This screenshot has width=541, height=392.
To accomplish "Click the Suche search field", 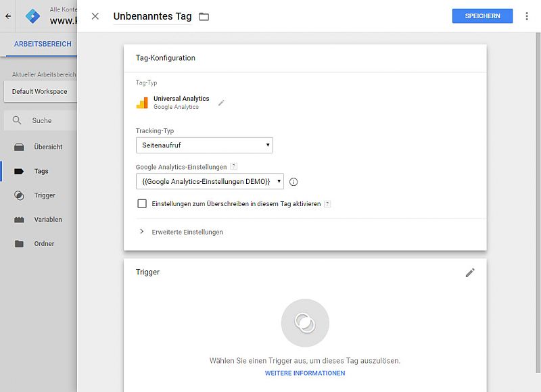I will click(41, 120).
